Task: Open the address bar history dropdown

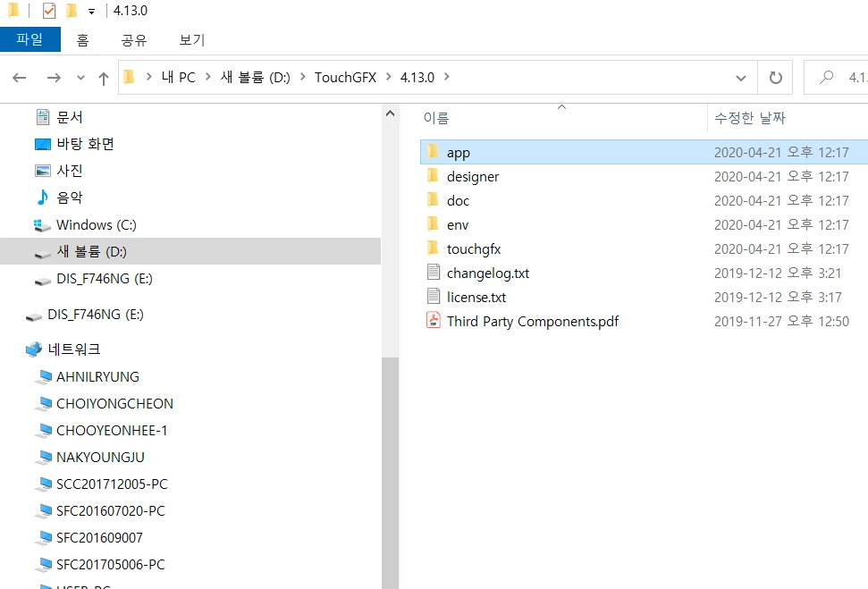Action: click(741, 78)
